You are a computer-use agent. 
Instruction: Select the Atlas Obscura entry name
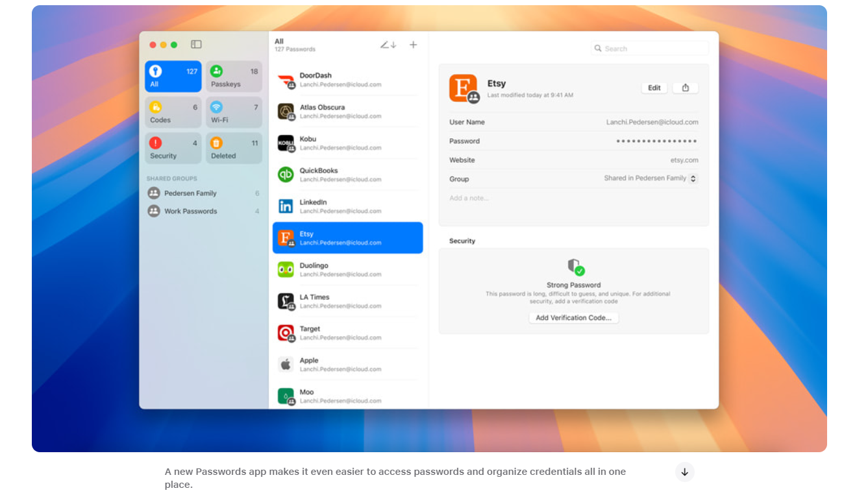322,107
